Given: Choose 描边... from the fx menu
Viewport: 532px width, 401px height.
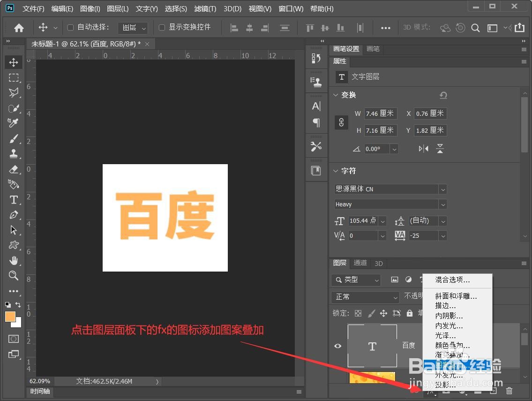Looking at the screenshot, I should [445, 306].
